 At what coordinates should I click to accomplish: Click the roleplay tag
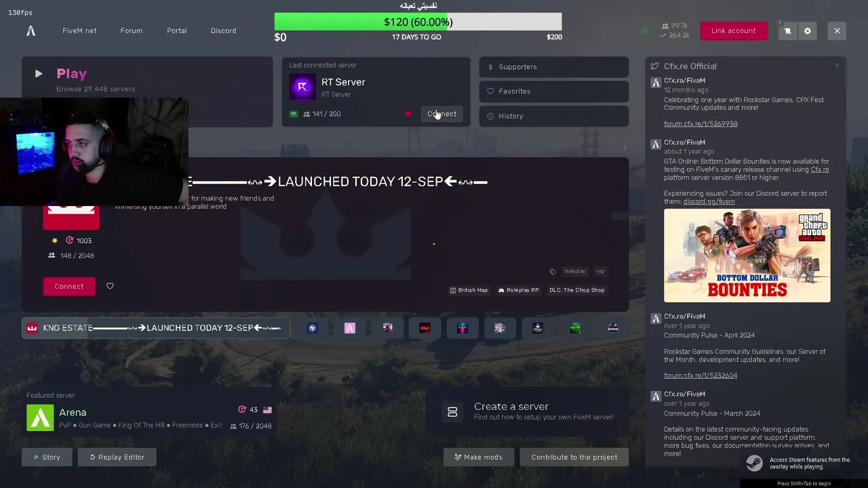pyautogui.click(x=575, y=271)
